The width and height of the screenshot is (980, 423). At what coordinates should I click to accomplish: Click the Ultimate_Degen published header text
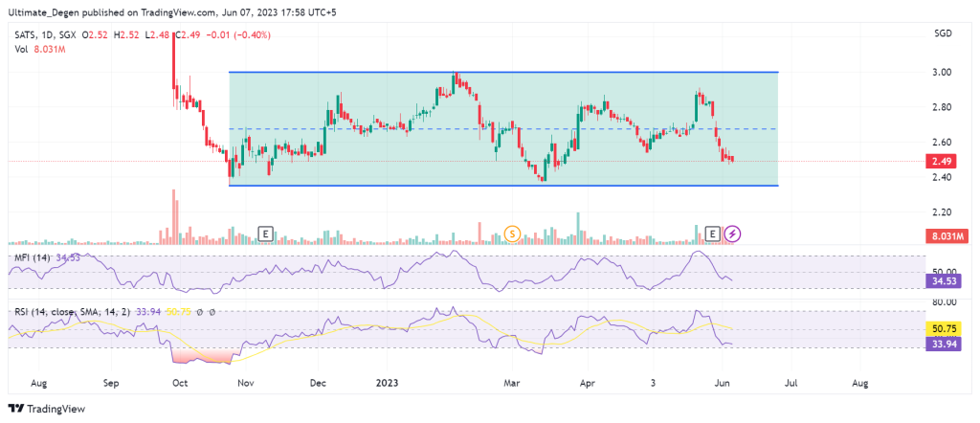(x=172, y=12)
